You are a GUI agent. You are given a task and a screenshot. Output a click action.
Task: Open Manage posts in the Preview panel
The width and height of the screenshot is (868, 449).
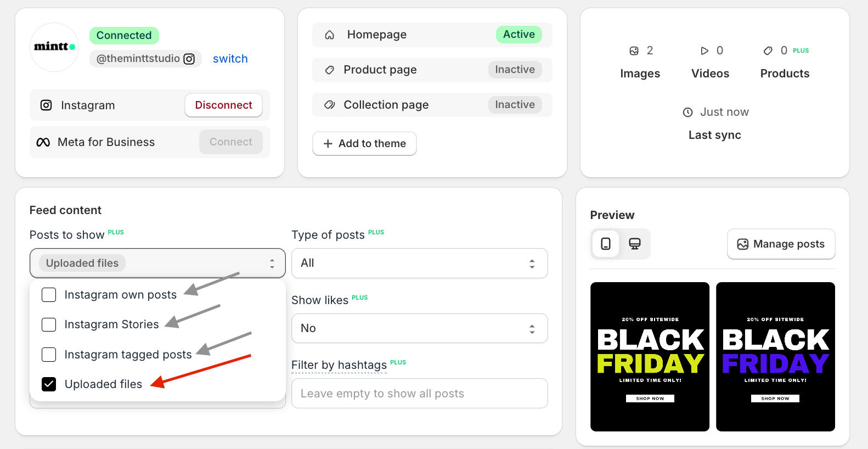pyautogui.click(x=781, y=244)
